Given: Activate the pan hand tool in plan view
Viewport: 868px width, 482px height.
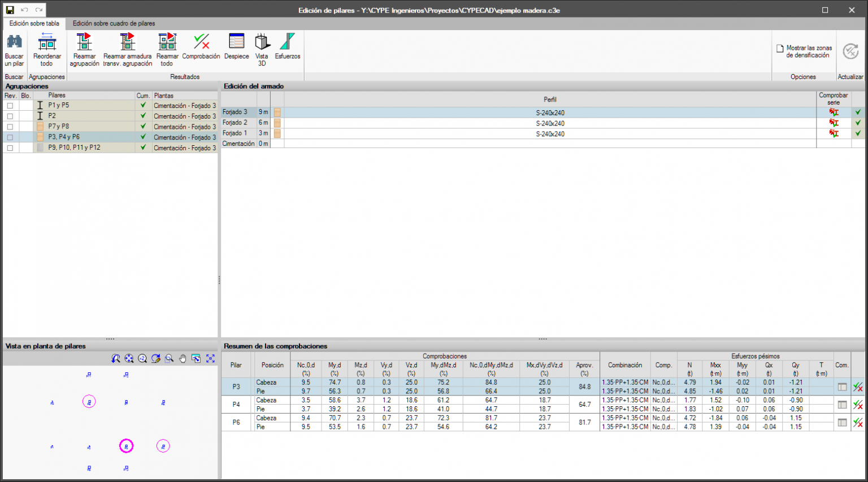Looking at the screenshot, I should [x=183, y=359].
